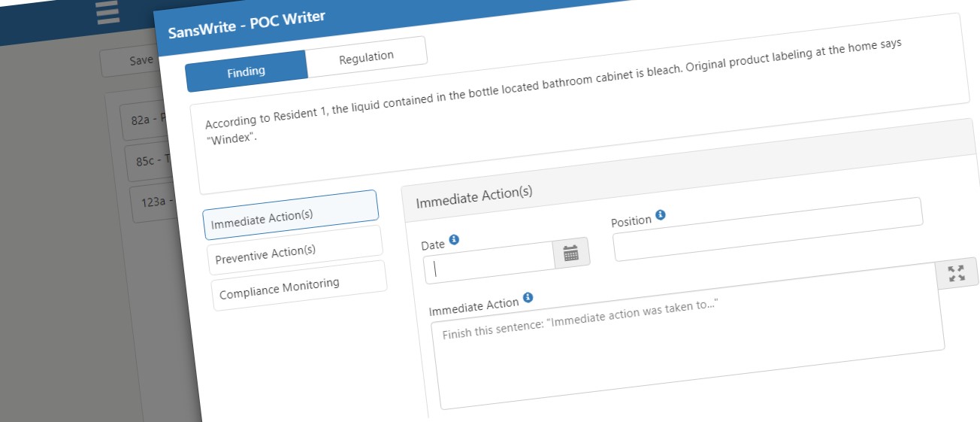Open the calendar date picker icon

pyautogui.click(x=571, y=253)
